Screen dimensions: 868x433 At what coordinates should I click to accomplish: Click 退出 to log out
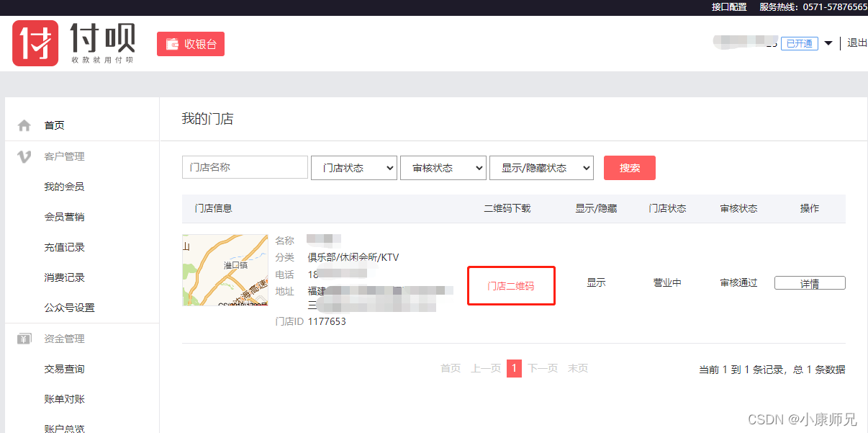pyautogui.click(x=856, y=43)
